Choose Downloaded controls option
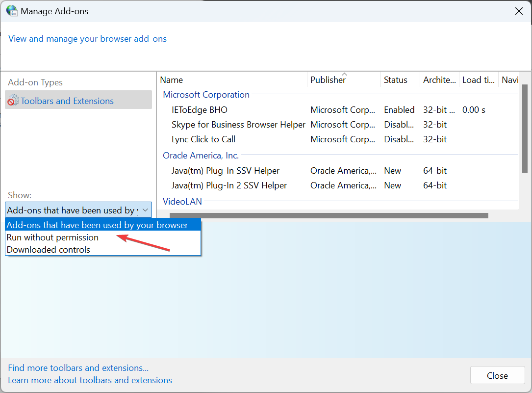532x393 pixels. [x=49, y=250]
